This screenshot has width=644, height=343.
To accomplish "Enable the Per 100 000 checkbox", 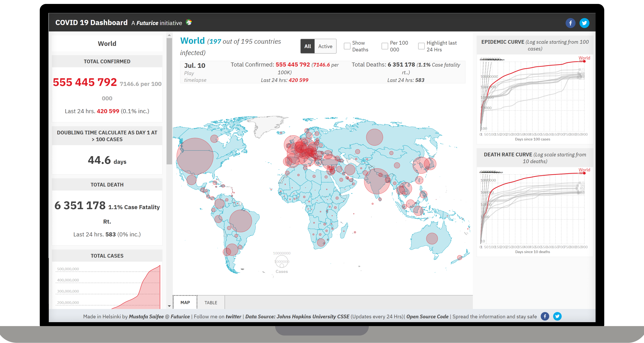I will [385, 46].
